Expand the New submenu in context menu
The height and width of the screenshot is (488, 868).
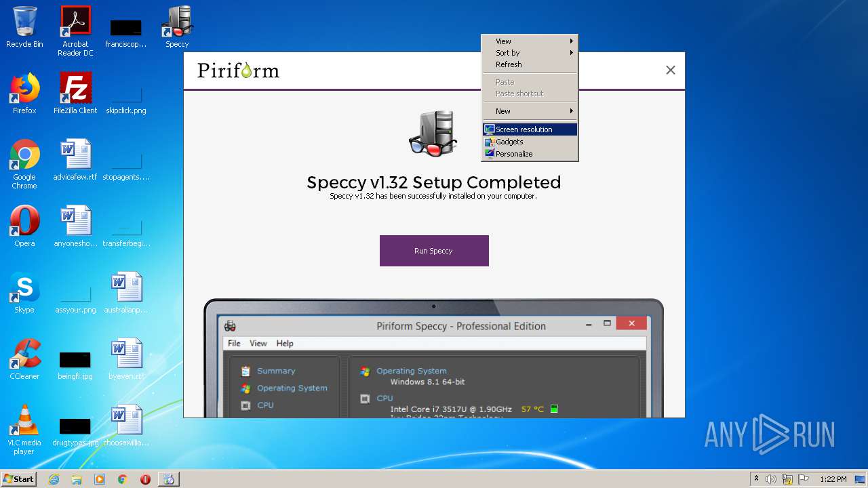tap(530, 111)
